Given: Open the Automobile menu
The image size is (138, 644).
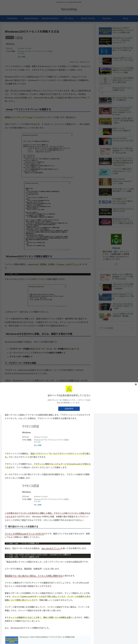Looking at the screenshot, I should tap(12, 18).
